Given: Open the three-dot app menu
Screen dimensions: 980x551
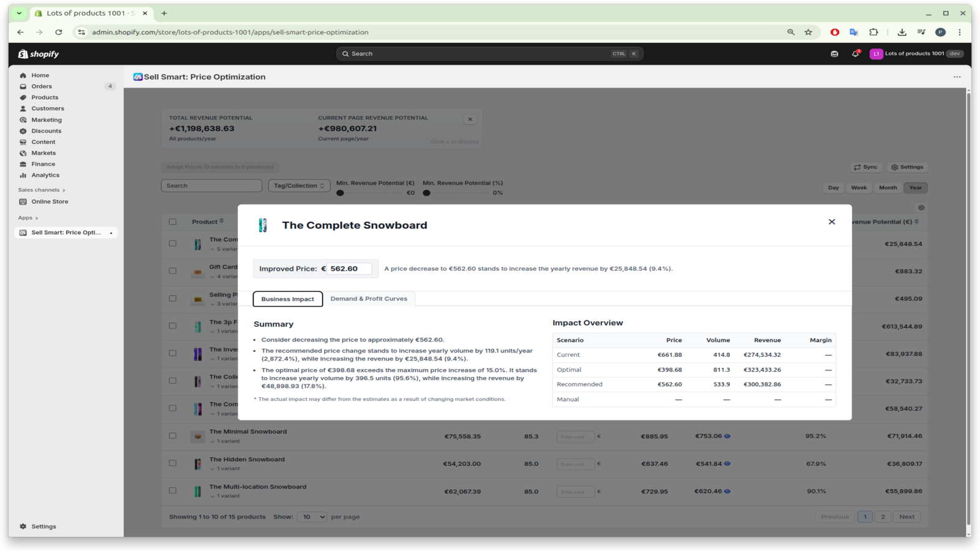Looking at the screenshot, I should 957,77.
